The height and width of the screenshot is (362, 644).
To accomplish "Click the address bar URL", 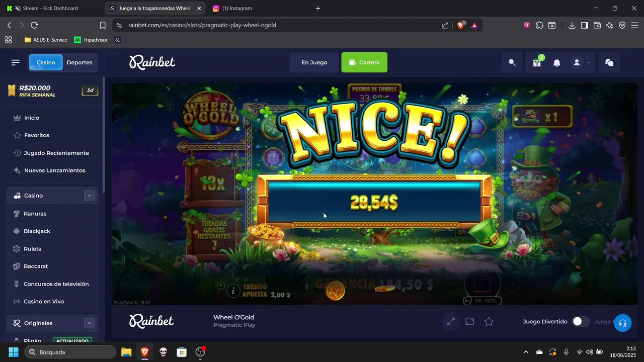I will point(202,25).
